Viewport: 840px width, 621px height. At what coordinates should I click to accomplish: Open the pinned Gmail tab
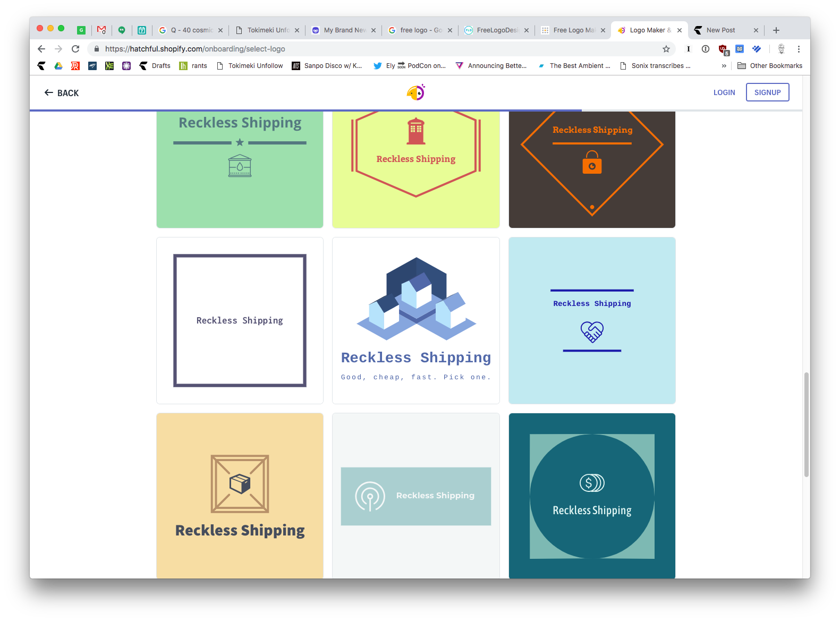[101, 30]
